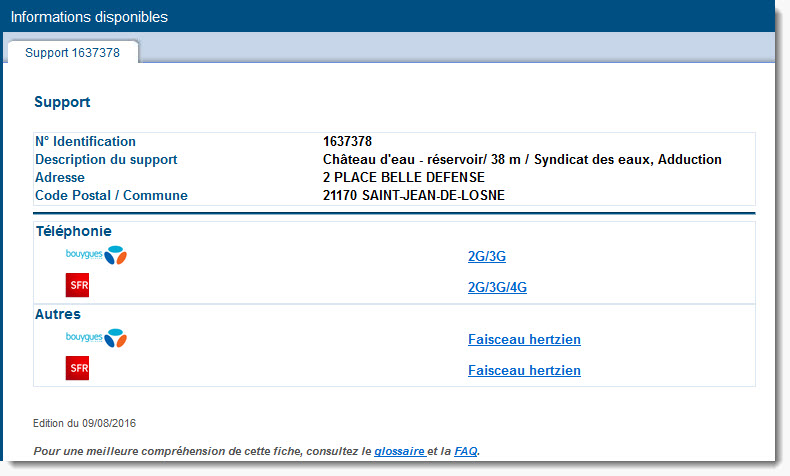Image resolution: width=790 pixels, height=476 pixels.
Task: Click the identification number 1637378 value
Action: point(347,141)
